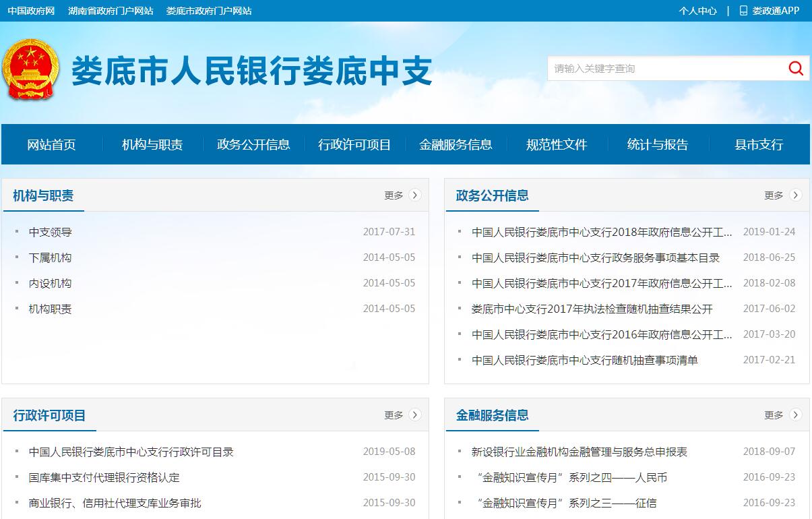Open 2018年政府信息公开工作 article
Viewport: 812px width, 519px height.
tap(602, 232)
